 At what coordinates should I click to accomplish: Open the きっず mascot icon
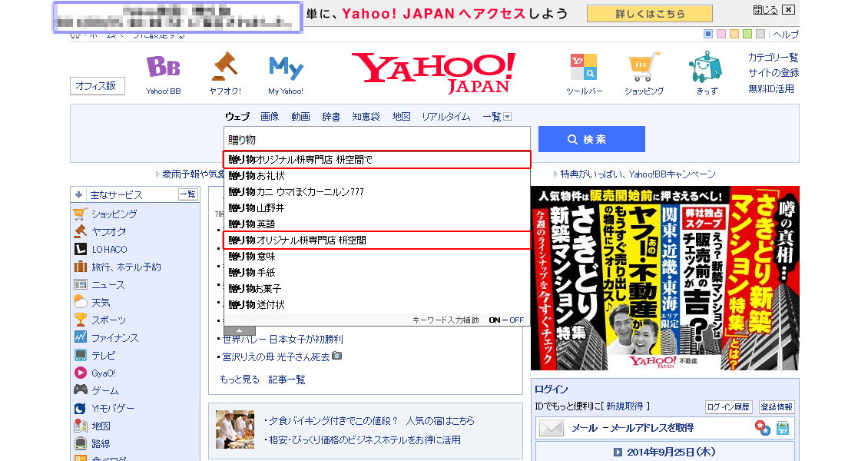(x=706, y=67)
